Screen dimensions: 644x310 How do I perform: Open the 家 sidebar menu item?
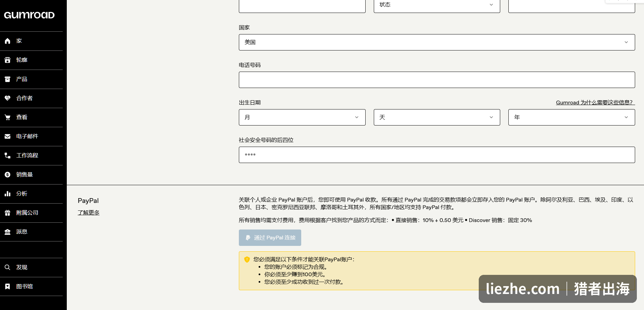(x=31, y=41)
